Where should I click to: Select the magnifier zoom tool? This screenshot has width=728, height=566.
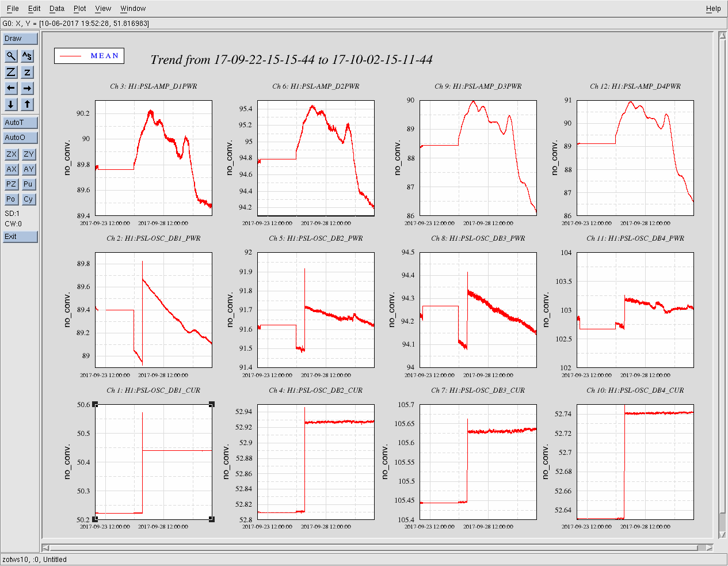click(x=11, y=56)
